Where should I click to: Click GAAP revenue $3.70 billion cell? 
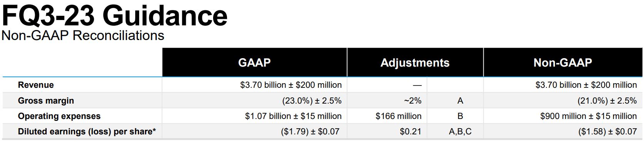pyautogui.click(x=291, y=85)
